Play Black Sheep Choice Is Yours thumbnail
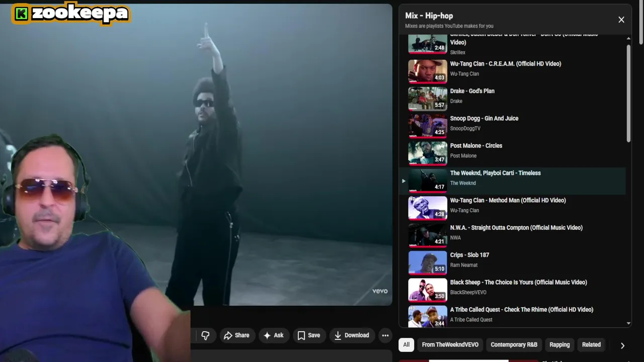The image size is (644, 362). coord(427,290)
